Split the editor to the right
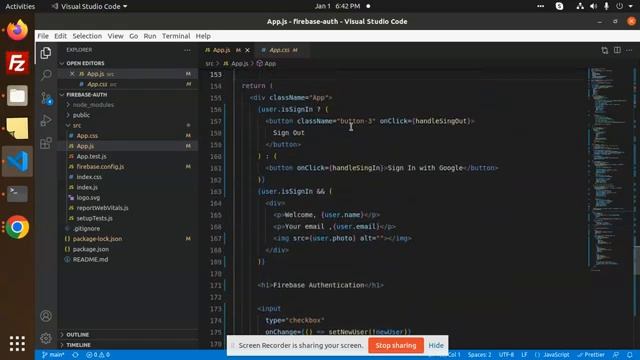 (617, 50)
